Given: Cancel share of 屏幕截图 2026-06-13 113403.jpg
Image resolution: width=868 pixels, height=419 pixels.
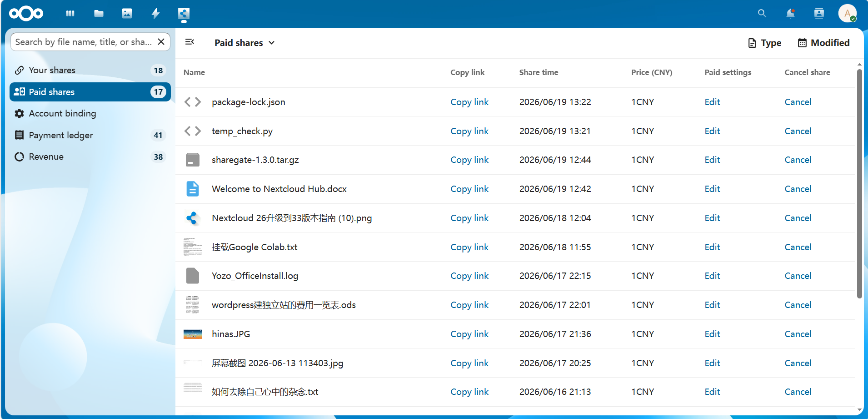Looking at the screenshot, I should pyautogui.click(x=798, y=363).
